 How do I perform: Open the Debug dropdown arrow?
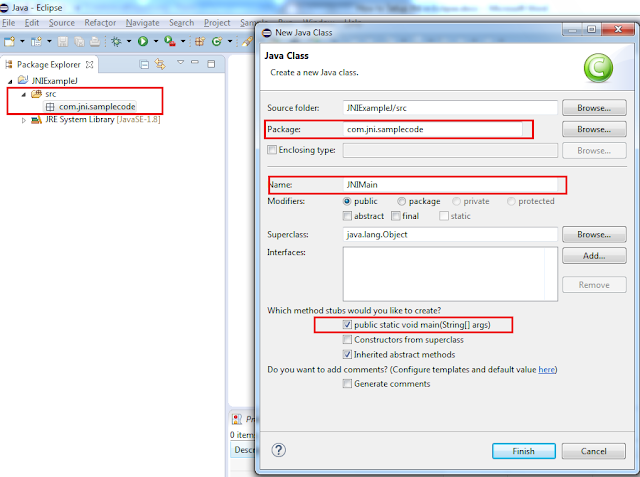click(129, 41)
